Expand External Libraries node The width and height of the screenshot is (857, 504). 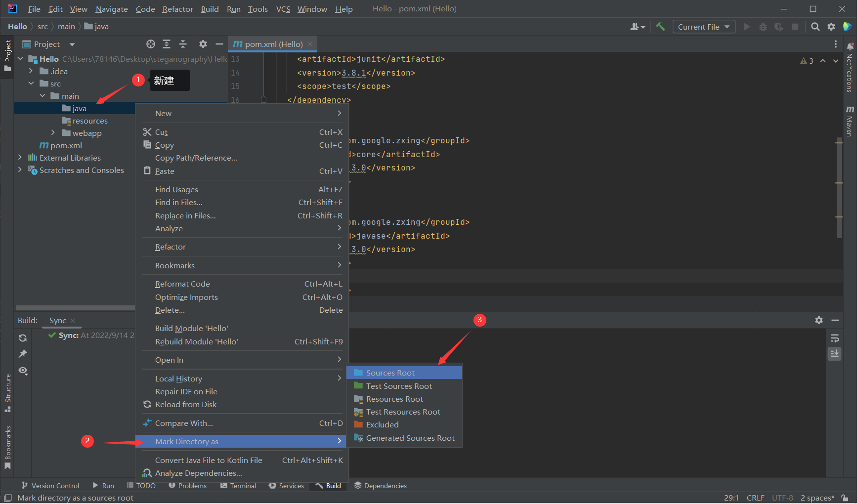pos(20,158)
